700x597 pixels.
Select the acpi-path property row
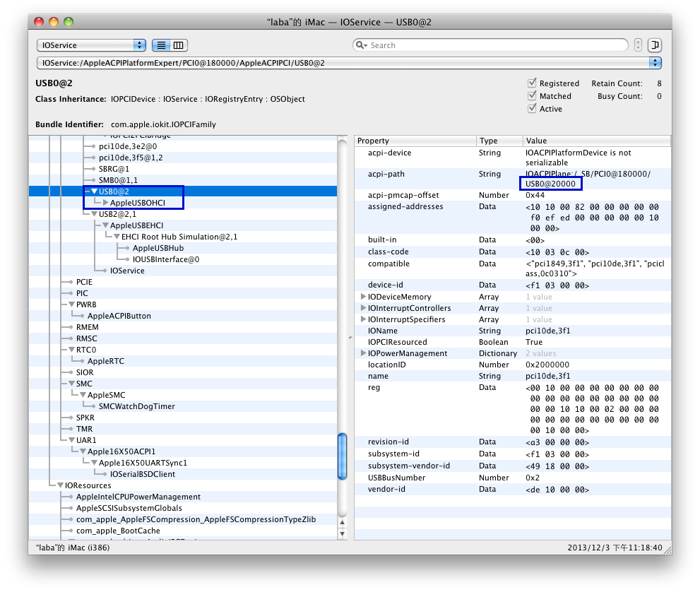513,179
